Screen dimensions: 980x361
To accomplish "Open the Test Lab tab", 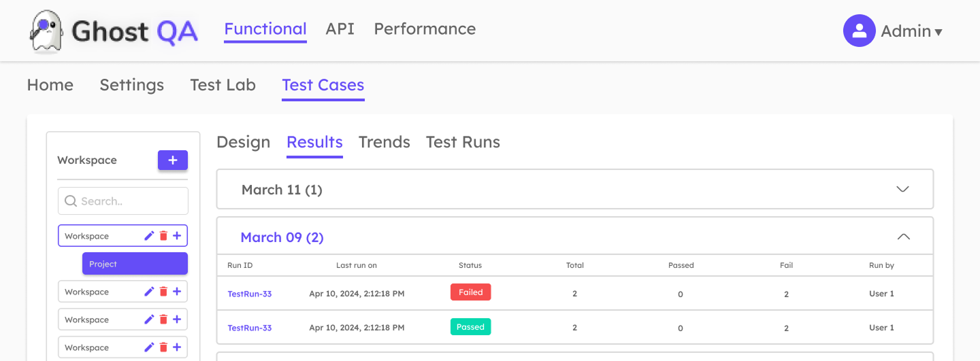I will point(223,85).
